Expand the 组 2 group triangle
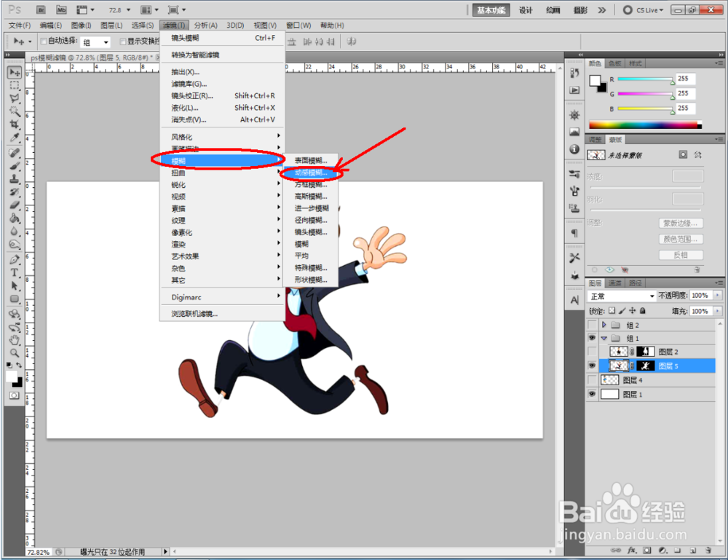Viewport: 728px width, 560px height. (x=604, y=325)
